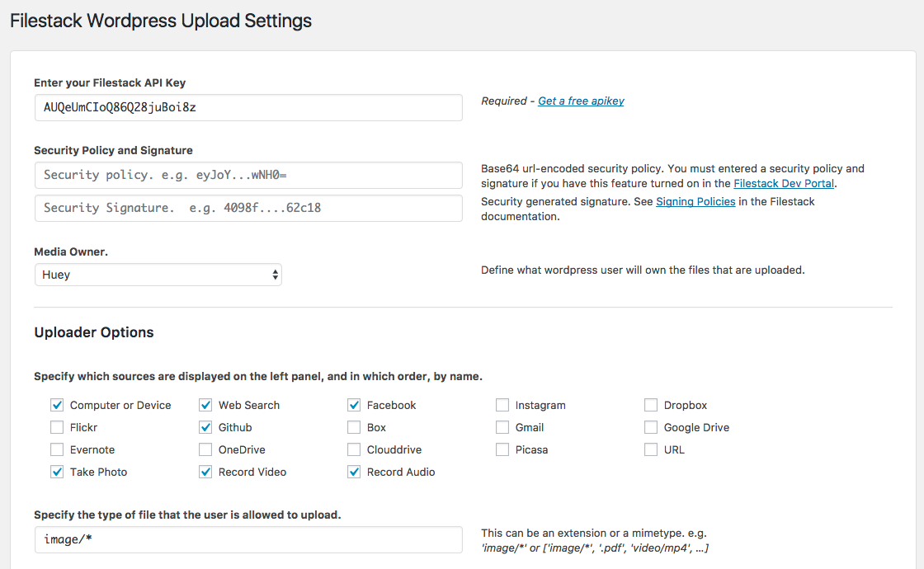The height and width of the screenshot is (569, 924).
Task: Enable the Picasa source
Action: pos(502,449)
